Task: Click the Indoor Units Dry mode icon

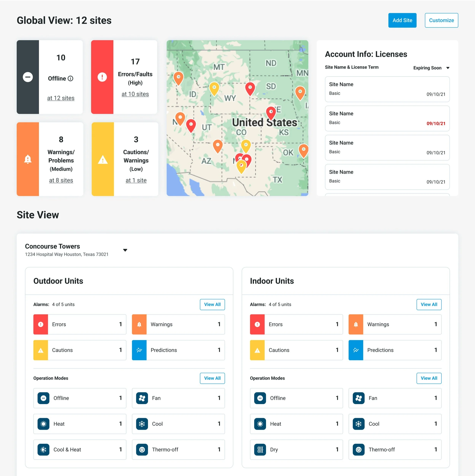Action: point(260,450)
